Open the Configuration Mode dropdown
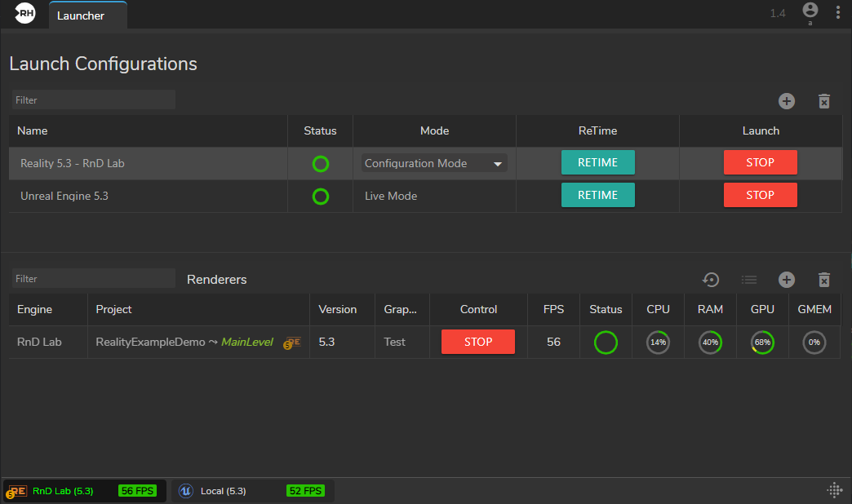This screenshot has width=852, height=504. coord(434,163)
